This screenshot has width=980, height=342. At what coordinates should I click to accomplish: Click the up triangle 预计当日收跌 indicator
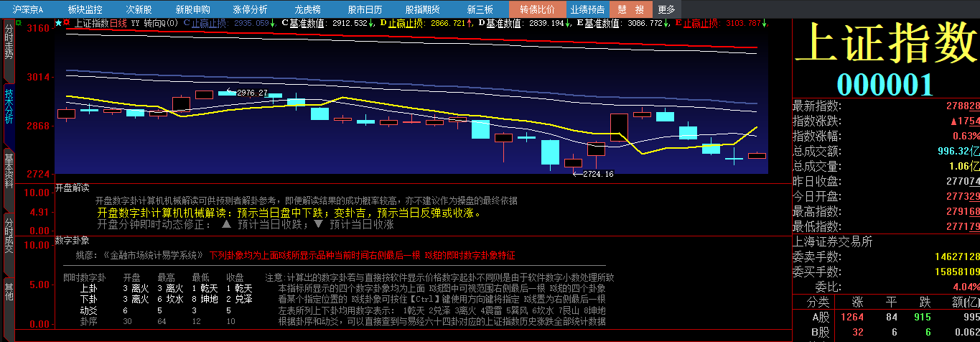[261, 224]
